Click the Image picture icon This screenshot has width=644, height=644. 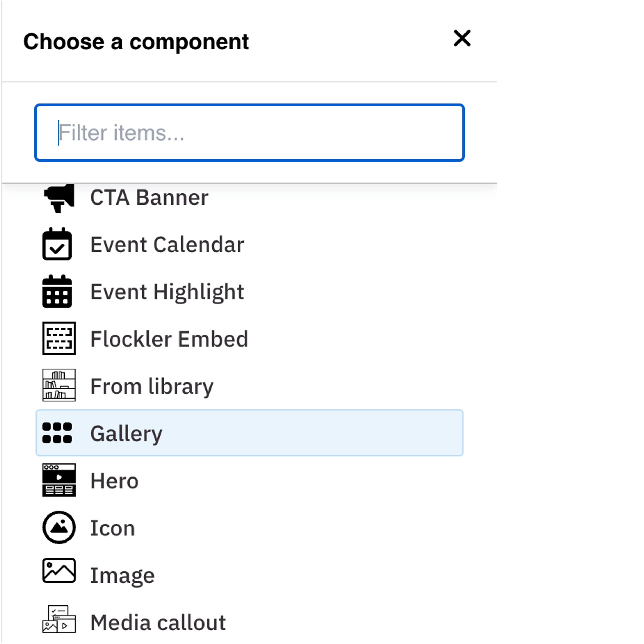[x=59, y=571]
